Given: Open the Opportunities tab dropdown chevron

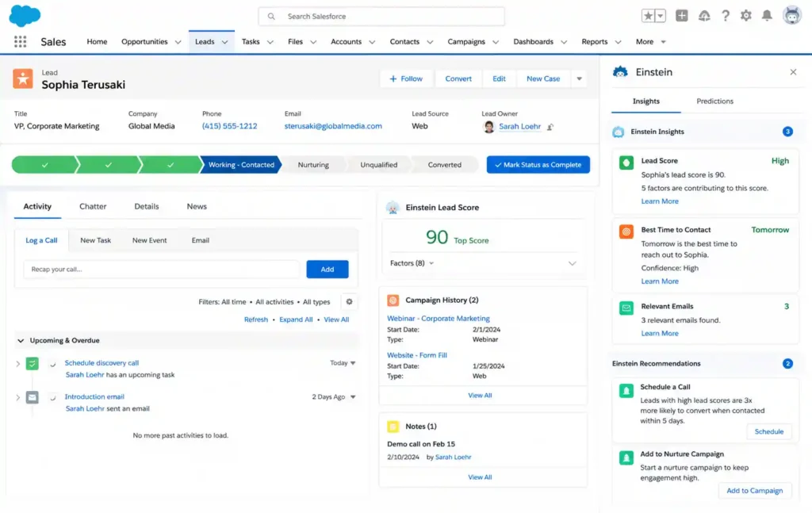Looking at the screenshot, I should click(x=178, y=42).
